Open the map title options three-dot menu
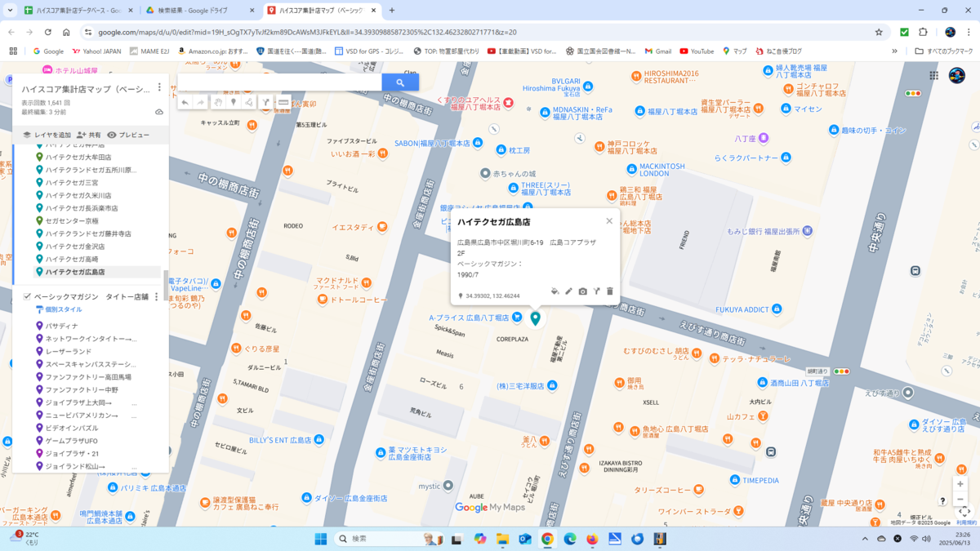 tap(159, 88)
